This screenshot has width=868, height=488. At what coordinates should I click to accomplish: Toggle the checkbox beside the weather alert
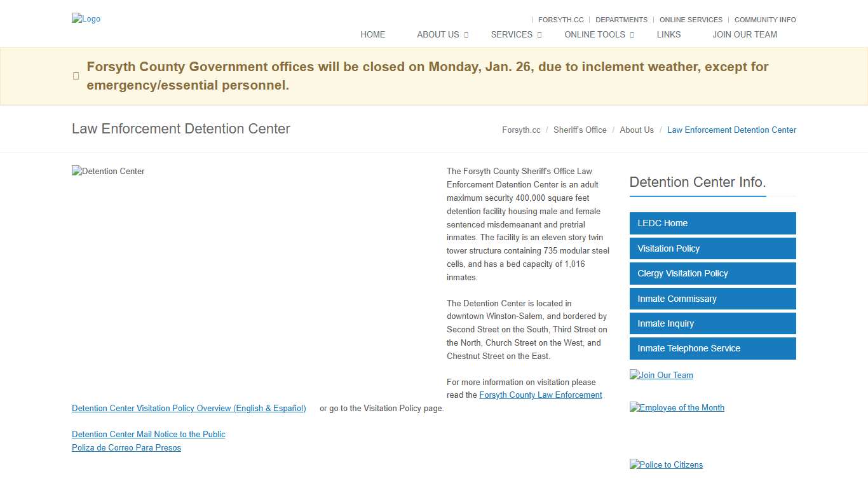pos(76,76)
